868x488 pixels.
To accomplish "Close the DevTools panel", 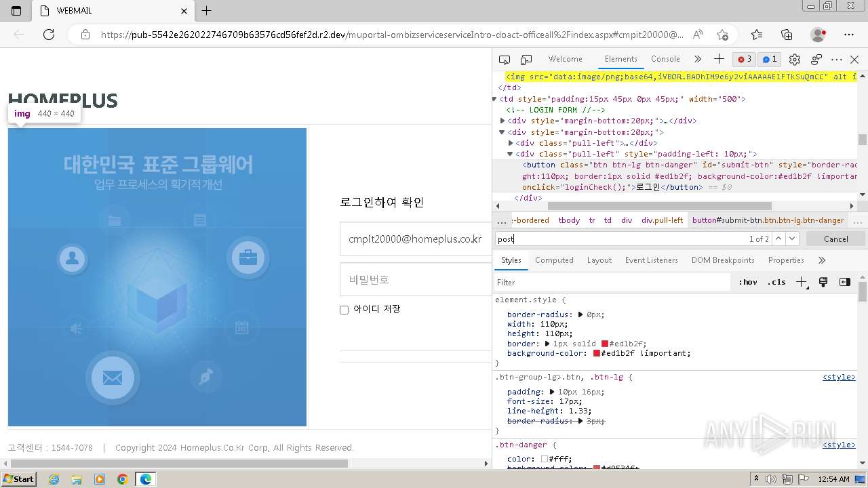I will (x=854, y=60).
